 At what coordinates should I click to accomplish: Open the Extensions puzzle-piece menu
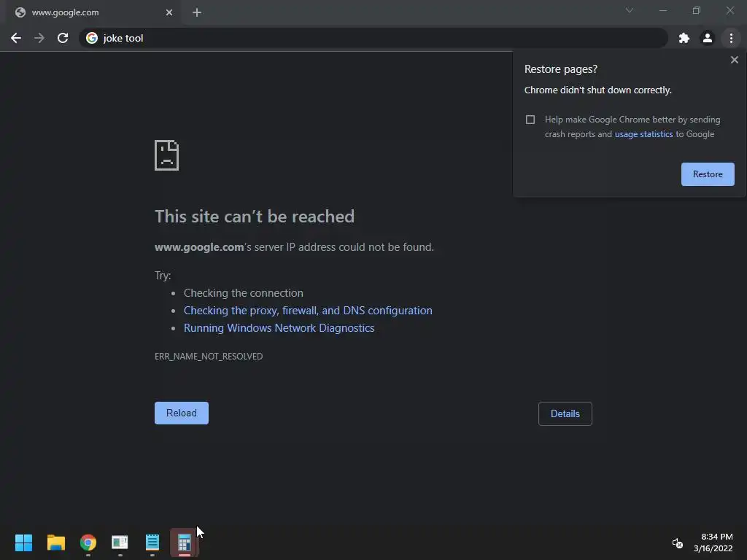tap(684, 38)
